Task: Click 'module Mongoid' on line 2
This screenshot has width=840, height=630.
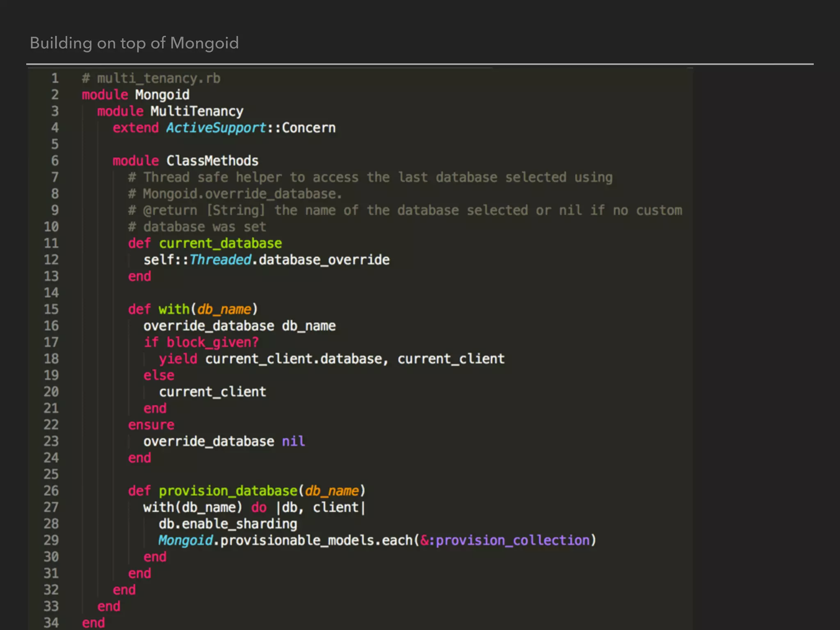Action: click(135, 95)
